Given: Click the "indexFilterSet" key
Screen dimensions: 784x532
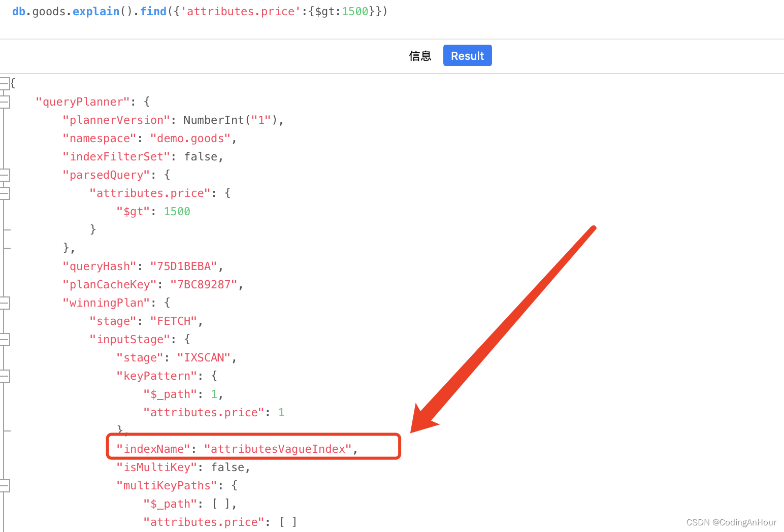Looking at the screenshot, I should 116,157.
